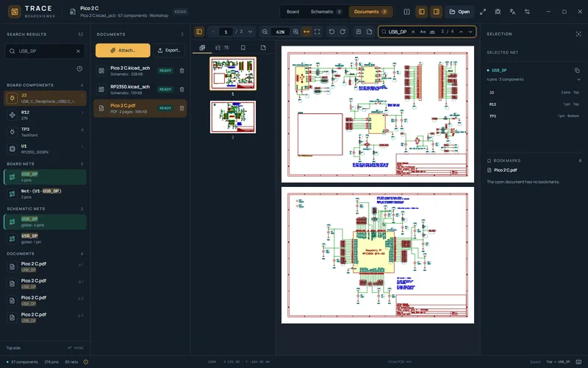Screen dimensions: 588x368
Task: Go to next page chevron
Action: point(250,32)
